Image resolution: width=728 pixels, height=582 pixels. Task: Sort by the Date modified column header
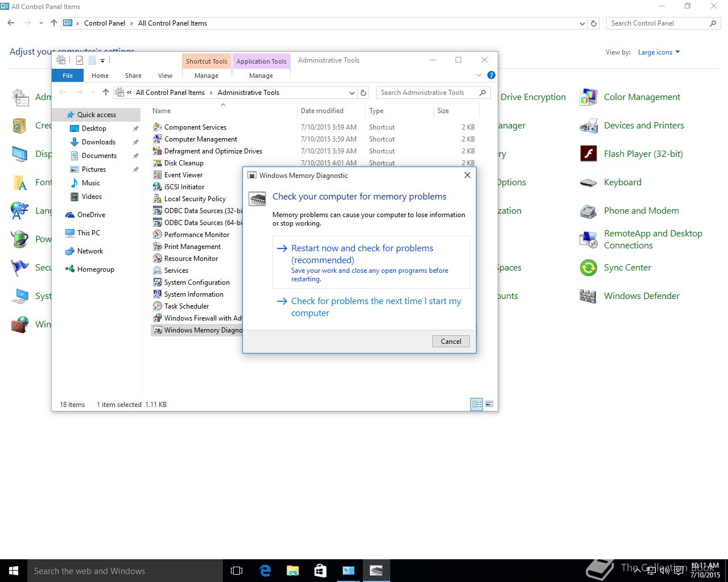coord(330,111)
